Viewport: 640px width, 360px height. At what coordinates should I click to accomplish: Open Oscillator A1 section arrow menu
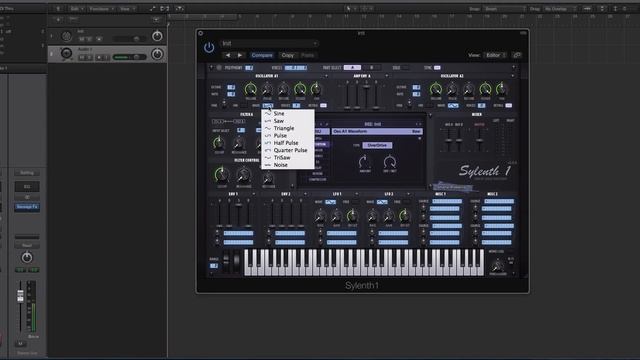[x=326, y=76]
